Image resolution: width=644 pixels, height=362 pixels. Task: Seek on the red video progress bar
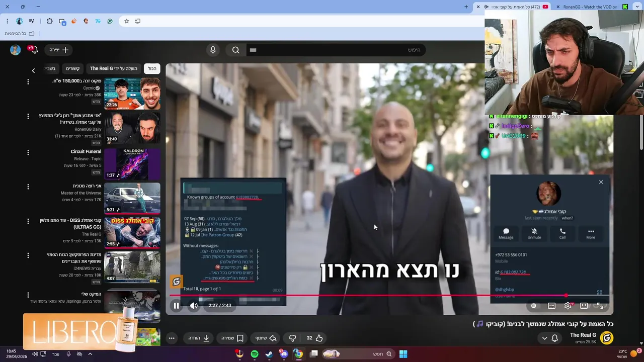(x=389, y=295)
